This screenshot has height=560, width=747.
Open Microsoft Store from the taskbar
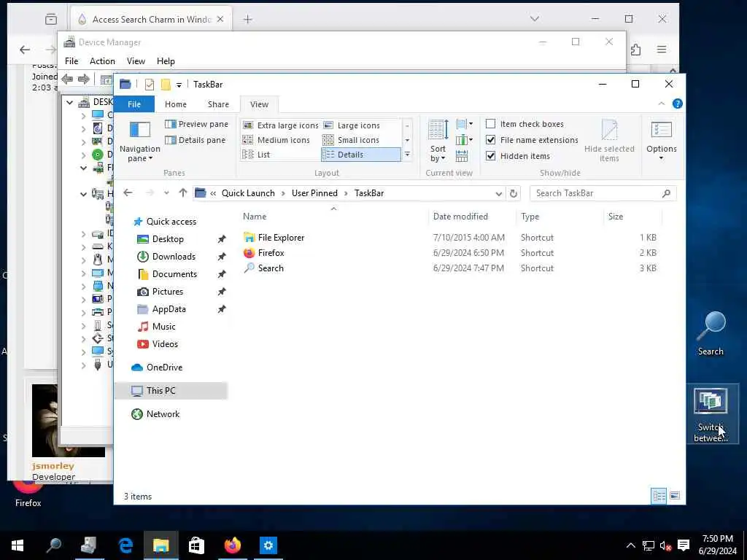click(x=196, y=545)
